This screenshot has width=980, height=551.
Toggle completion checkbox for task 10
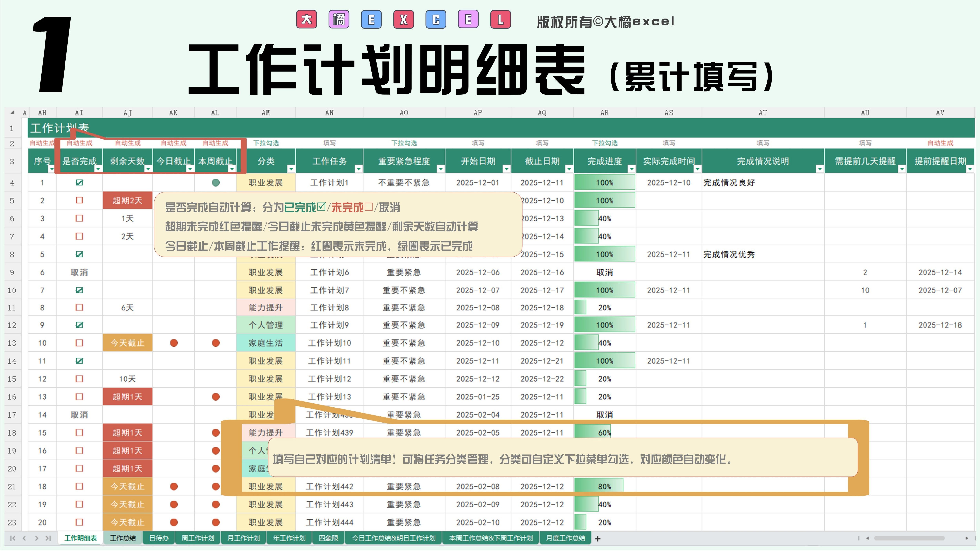79,343
